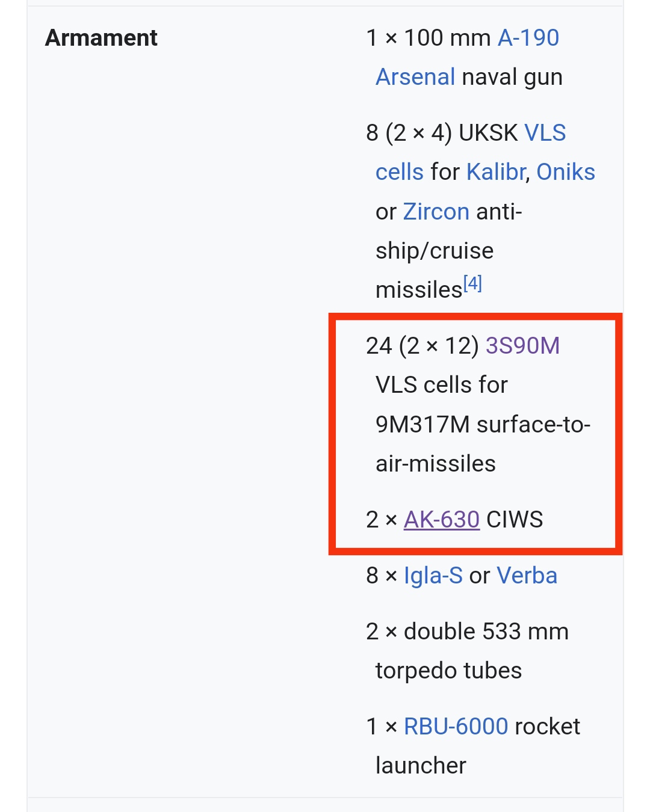Image resolution: width=650 pixels, height=812 pixels.
Task: Follow the Arsenal link
Action: tap(415, 77)
